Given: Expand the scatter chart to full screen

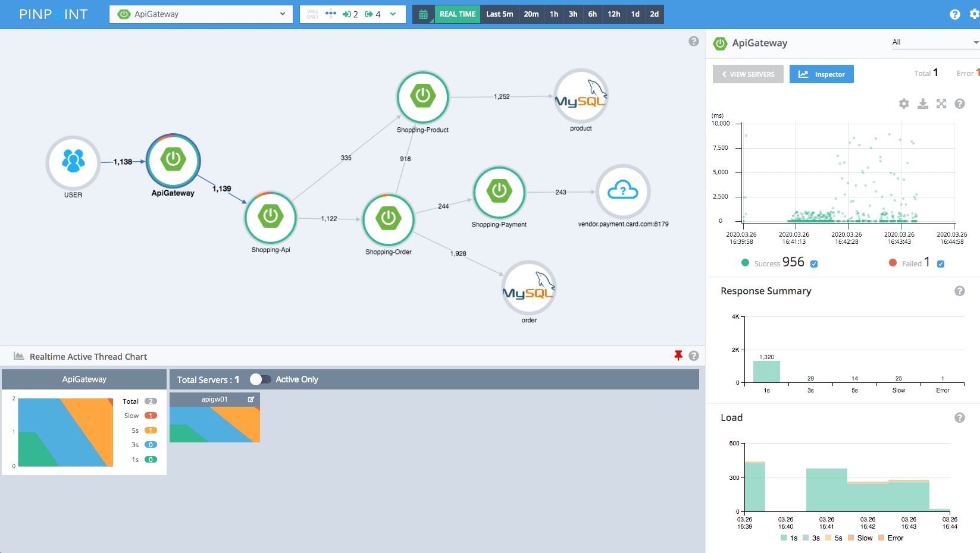Looking at the screenshot, I should click(941, 103).
